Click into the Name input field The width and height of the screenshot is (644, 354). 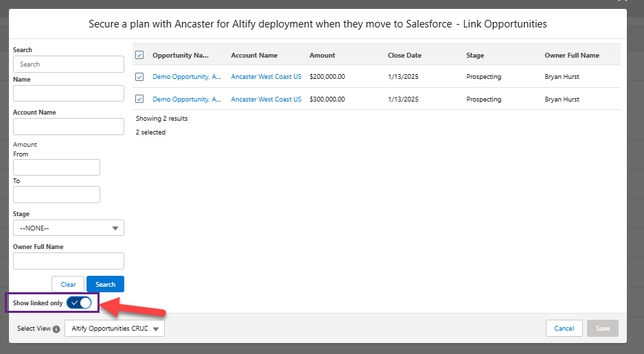coord(69,93)
